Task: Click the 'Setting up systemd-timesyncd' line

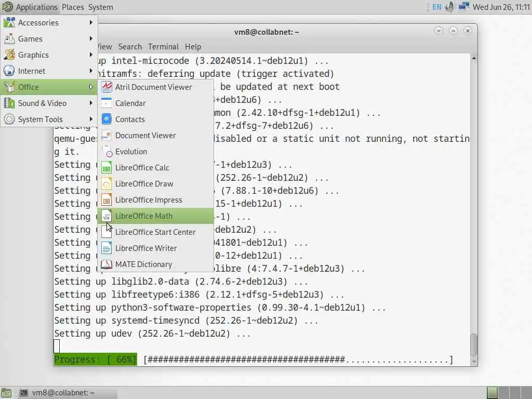Action: [x=187, y=321]
